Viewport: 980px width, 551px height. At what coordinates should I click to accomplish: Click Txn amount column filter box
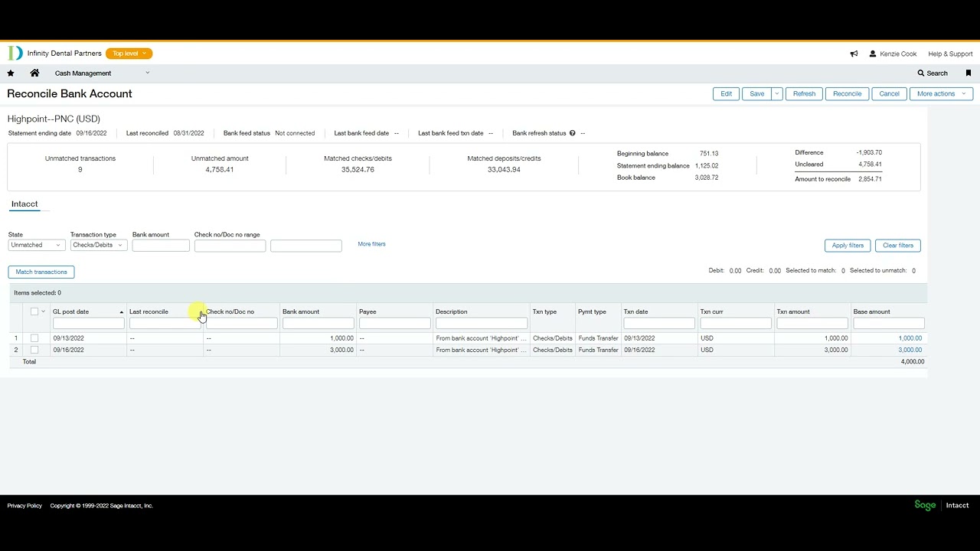tap(812, 324)
